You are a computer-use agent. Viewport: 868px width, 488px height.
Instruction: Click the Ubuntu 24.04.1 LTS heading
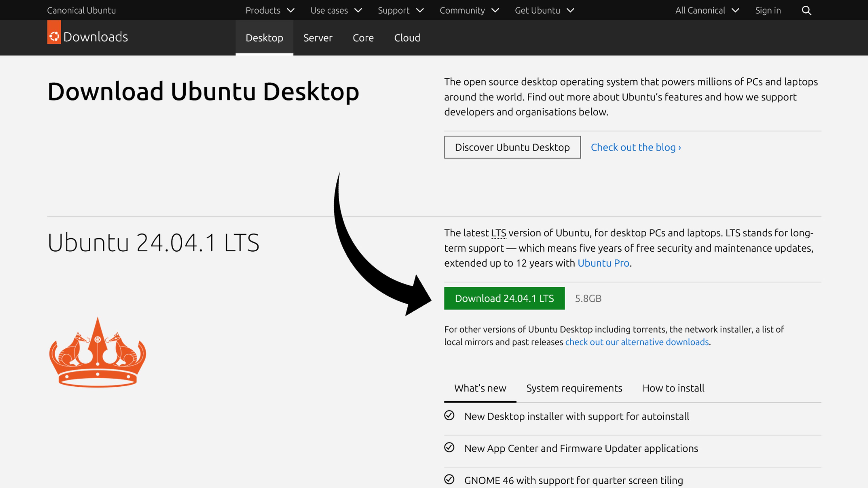(154, 242)
